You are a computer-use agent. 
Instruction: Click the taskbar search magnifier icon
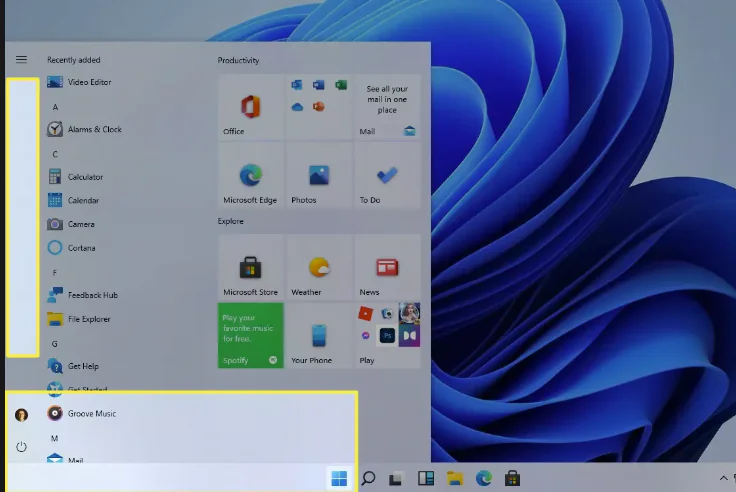368,478
